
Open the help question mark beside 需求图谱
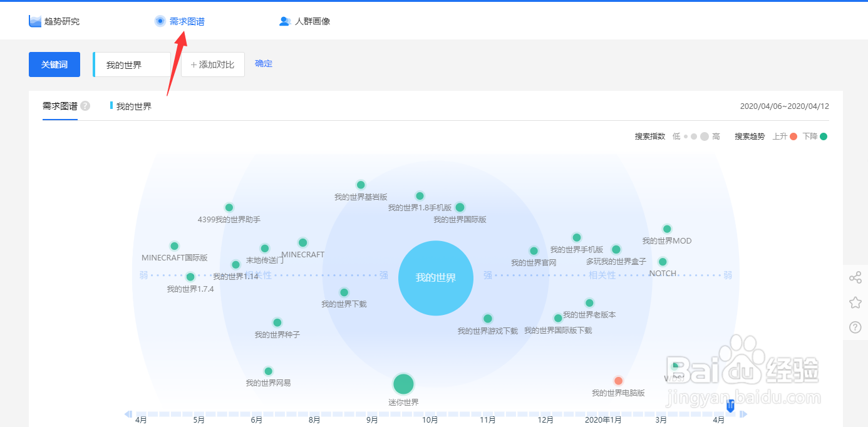tap(85, 106)
